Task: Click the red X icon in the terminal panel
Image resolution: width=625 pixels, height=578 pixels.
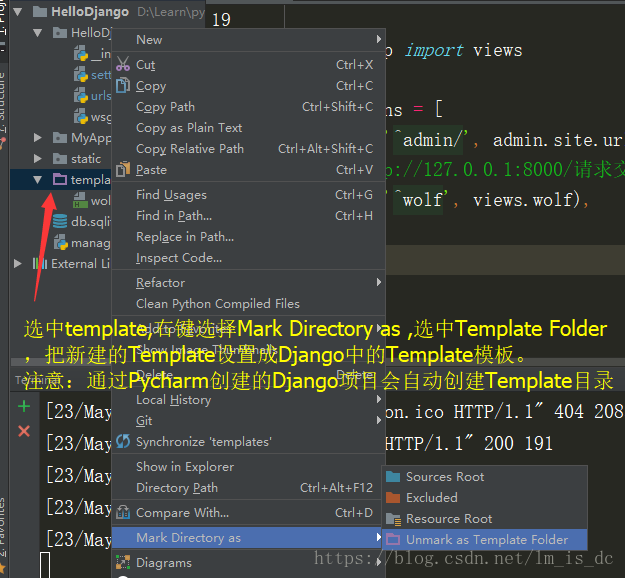Action: tap(24, 431)
